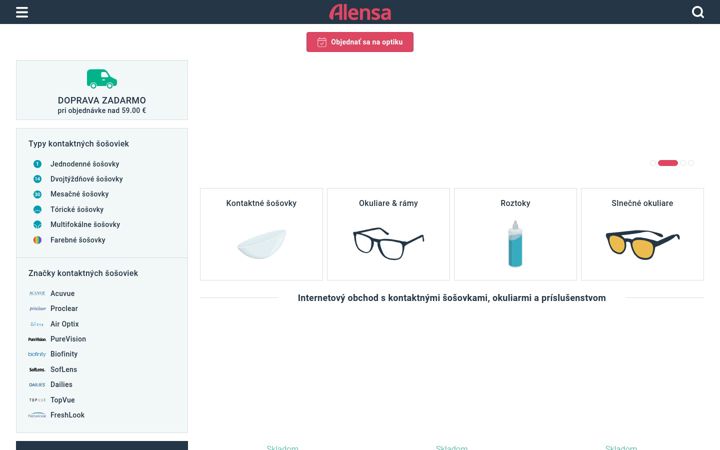Select the first carousel dot

(653, 163)
